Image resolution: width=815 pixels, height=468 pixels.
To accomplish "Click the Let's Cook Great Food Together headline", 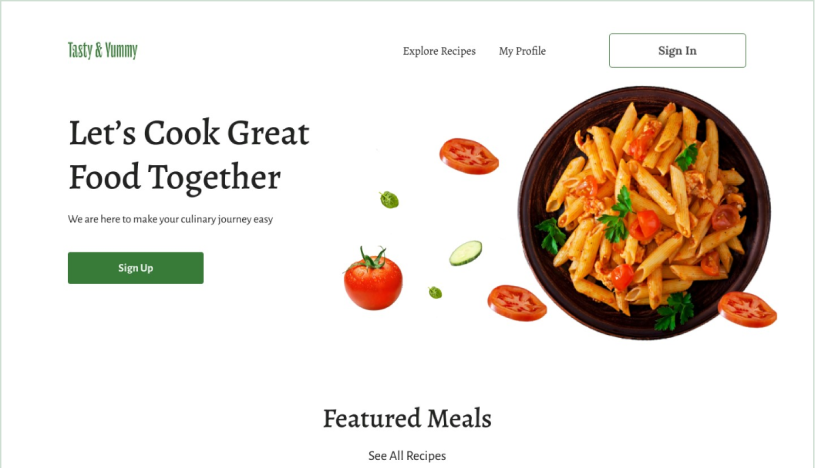I will coord(189,155).
